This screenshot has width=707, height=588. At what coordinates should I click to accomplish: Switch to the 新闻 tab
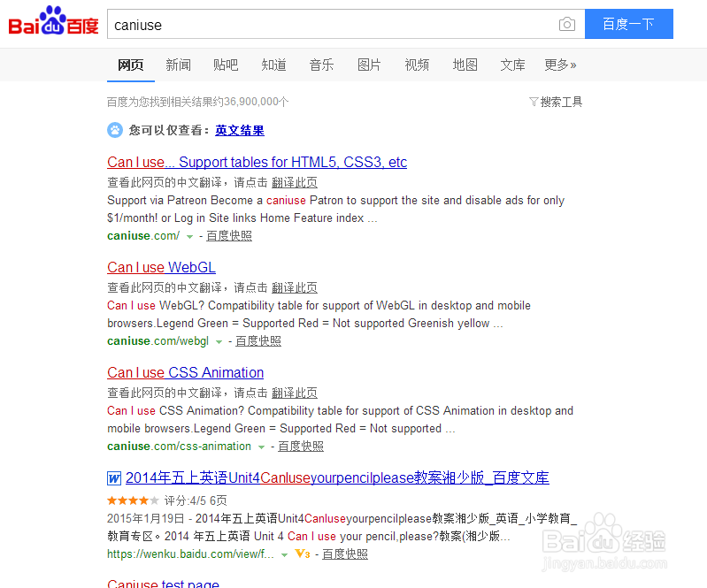point(178,65)
